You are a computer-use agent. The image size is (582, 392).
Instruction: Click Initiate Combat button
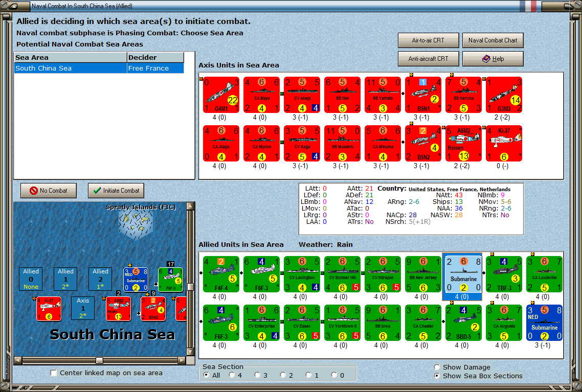[116, 191]
